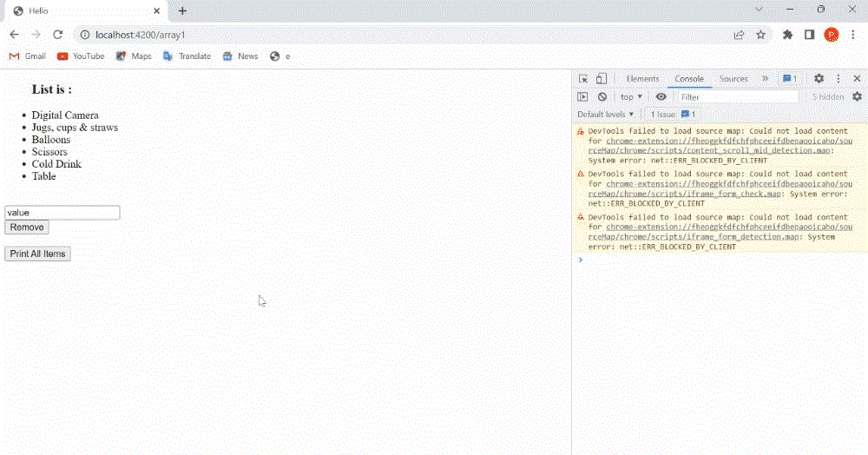Click the 'List is :' heading
The image size is (868, 455).
pyautogui.click(x=52, y=89)
